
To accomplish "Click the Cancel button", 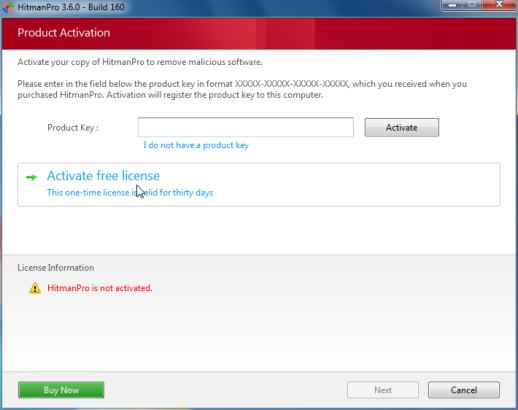I will pyautogui.click(x=464, y=390).
